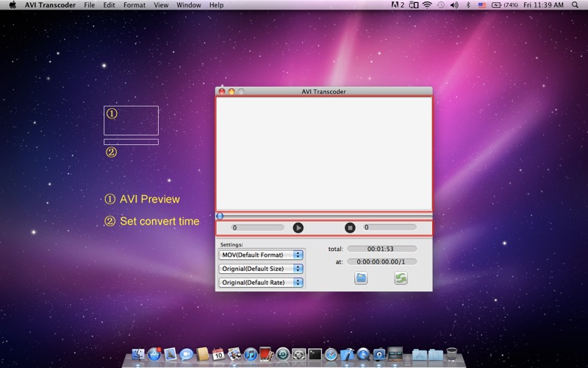588x368 pixels.
Task: Open Finder from the dock
Action: [138, 354]
